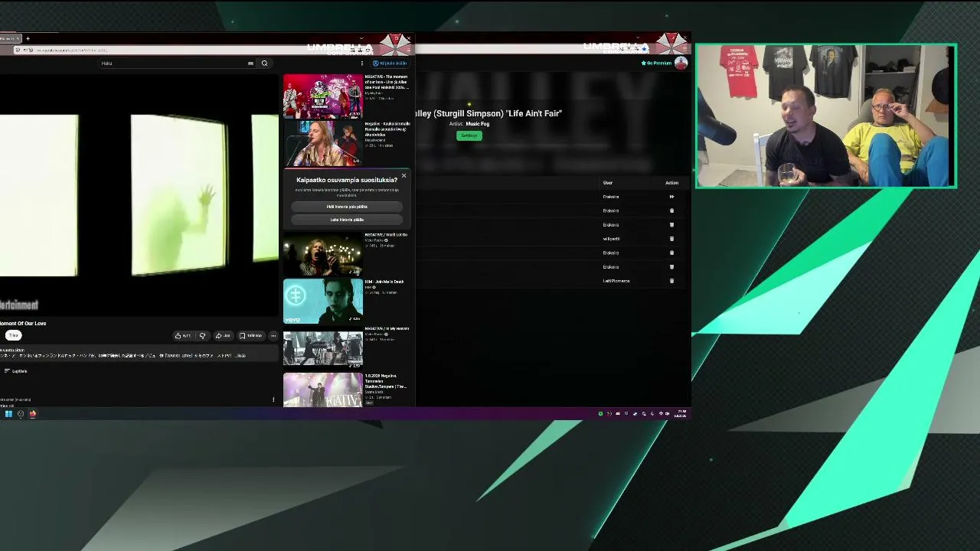Delete willpertti's queued song with trash icon

point(671,239)
